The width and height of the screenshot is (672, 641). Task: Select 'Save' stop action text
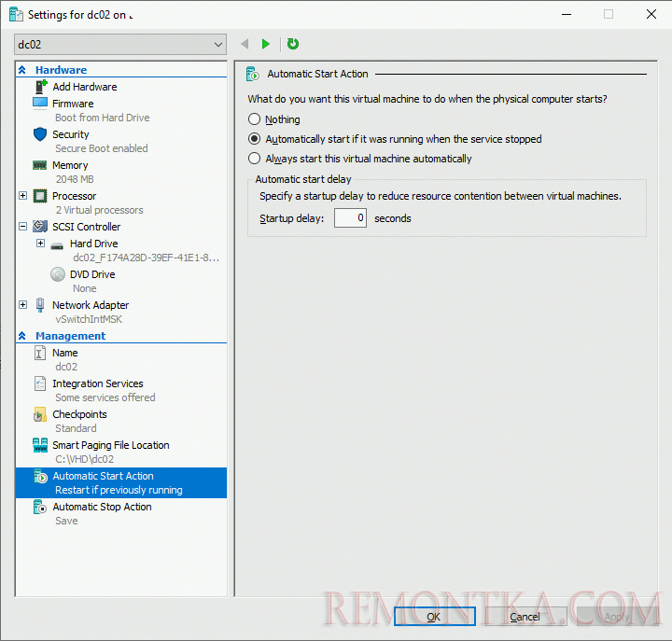click(x=66, y=521)
